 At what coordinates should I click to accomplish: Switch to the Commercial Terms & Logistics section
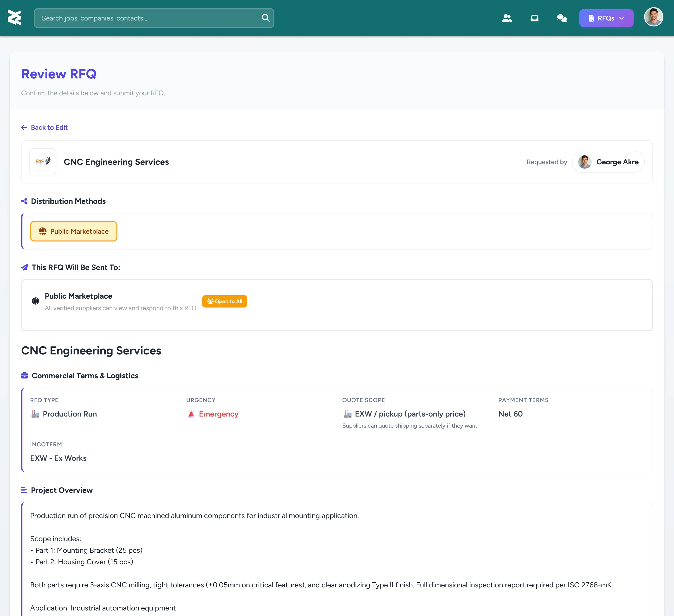84,375
